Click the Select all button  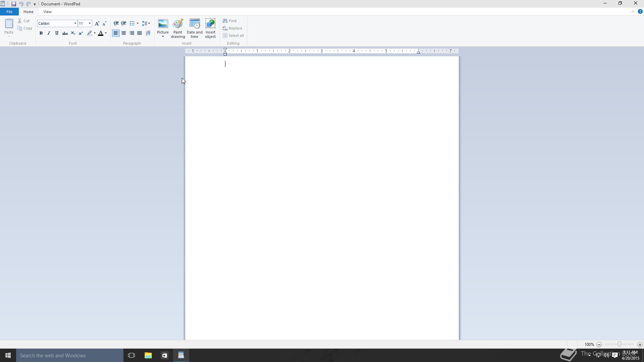point(233,36)
